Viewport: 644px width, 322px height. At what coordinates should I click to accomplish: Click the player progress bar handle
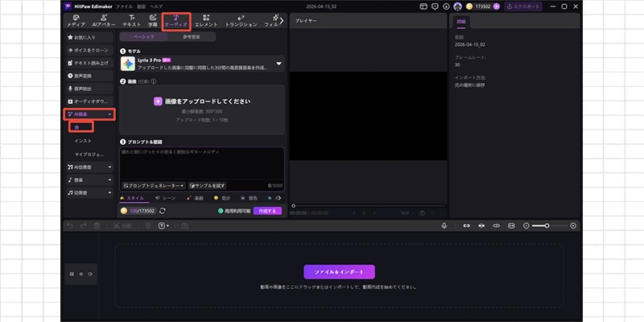point(293,205)
